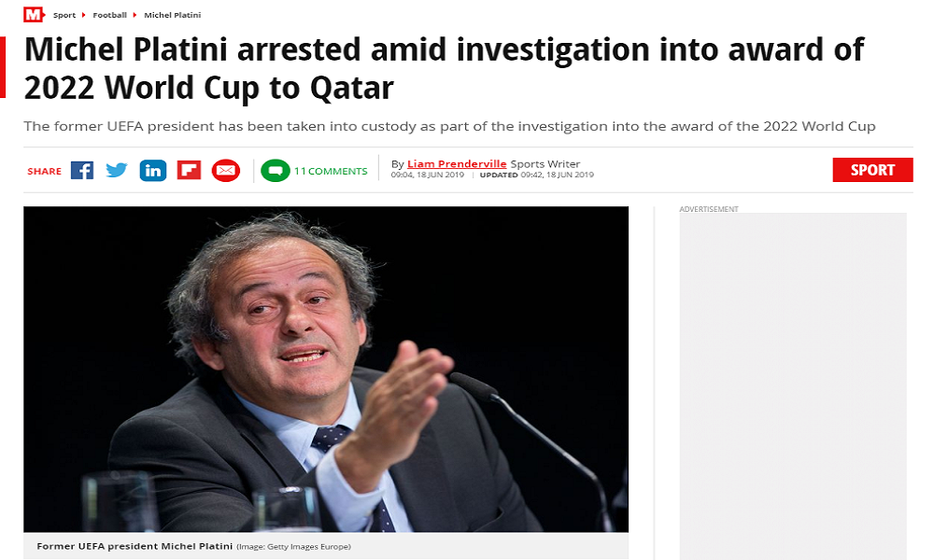934x560 pixels.
Task: Click the Michel Platini article photo
Action: tap(327, 369)
